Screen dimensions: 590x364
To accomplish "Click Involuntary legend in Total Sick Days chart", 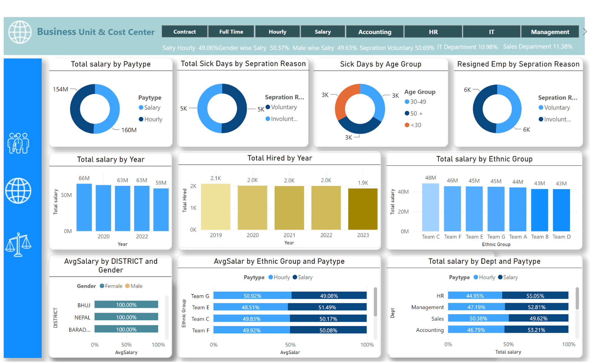I will [282, 119].
